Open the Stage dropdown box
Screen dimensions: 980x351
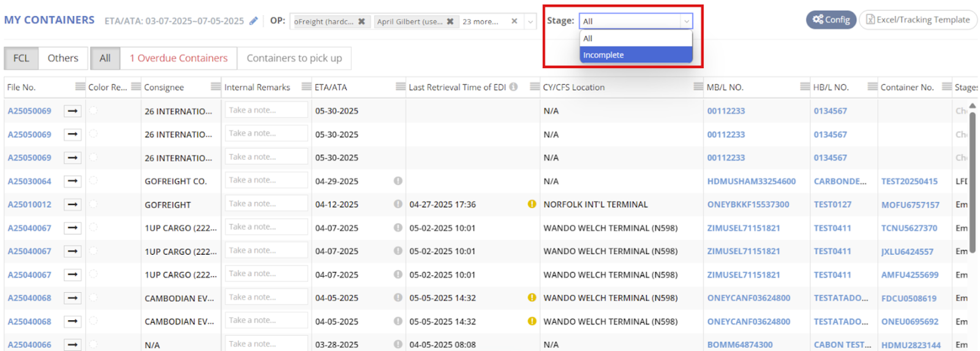tap(635, 21)
